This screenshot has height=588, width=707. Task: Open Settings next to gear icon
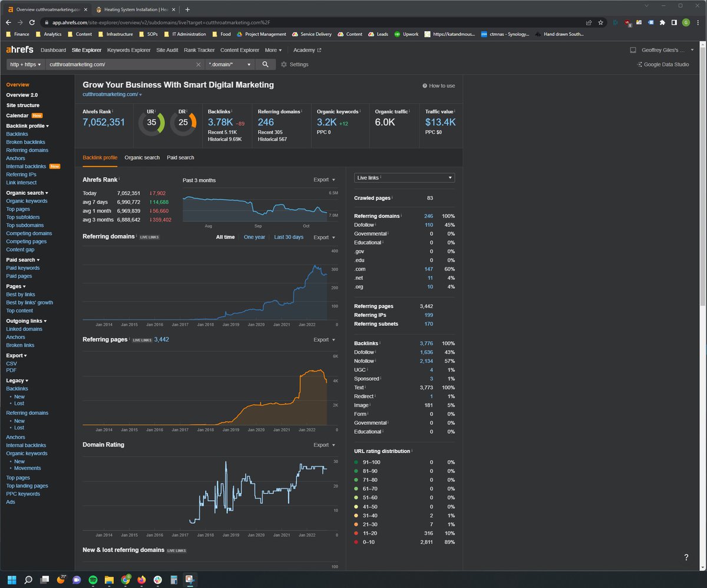(295, 64)
